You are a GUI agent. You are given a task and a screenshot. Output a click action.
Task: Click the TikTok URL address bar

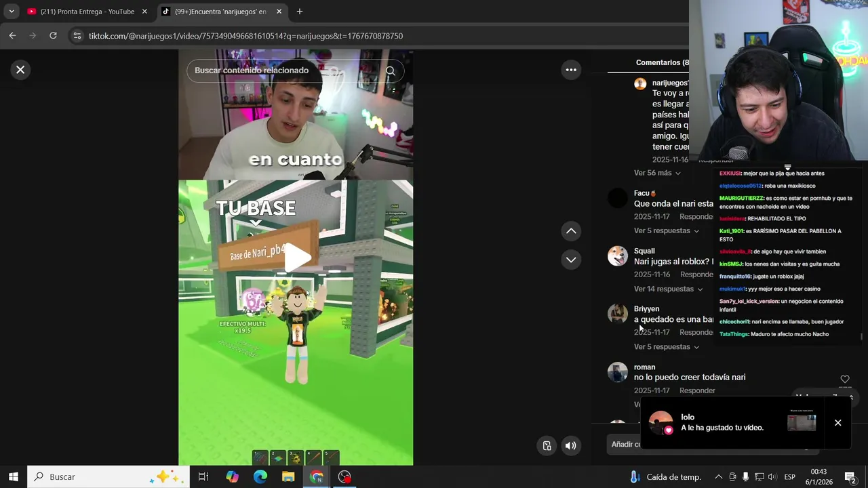click(245, 36)
